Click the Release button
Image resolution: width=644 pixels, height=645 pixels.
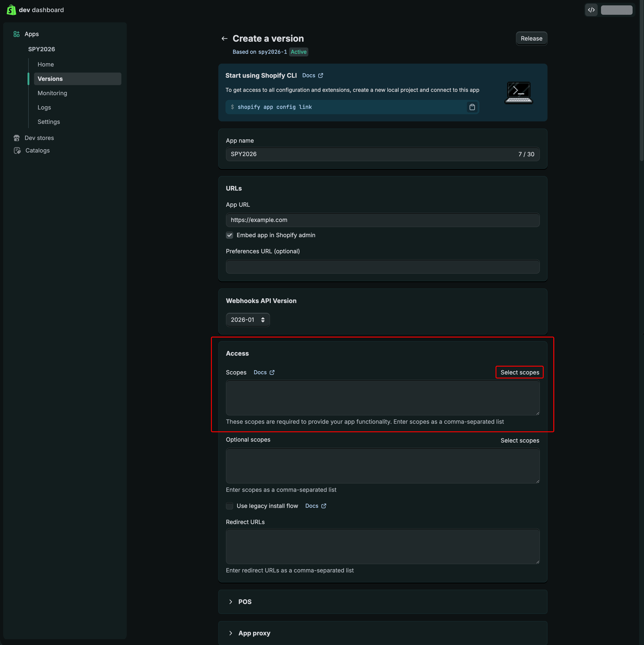coord(531,39)
